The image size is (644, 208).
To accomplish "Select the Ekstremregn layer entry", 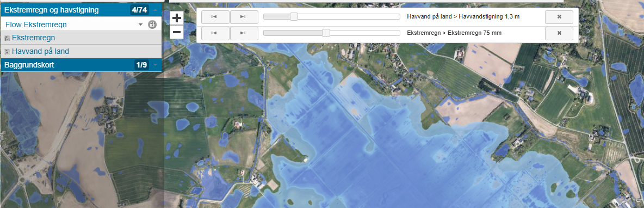I will (x=33, y=38).
